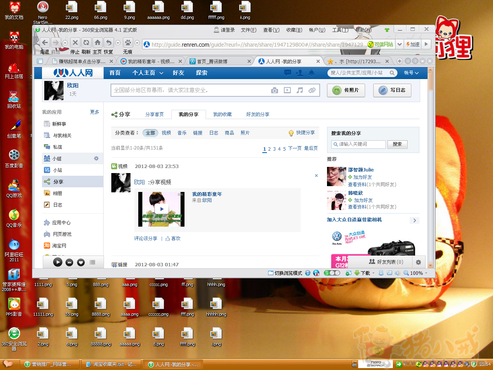Click the music note icon in status box
Screen dimensions: 493x370
[x=300, y=90]
